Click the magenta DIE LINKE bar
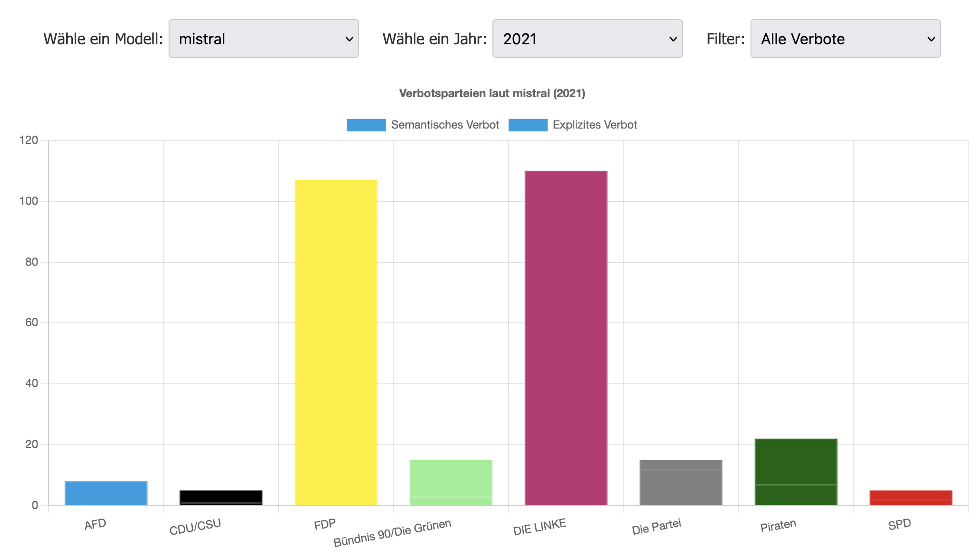The width and height of the screenshot is (980, 560). (566, 338)
